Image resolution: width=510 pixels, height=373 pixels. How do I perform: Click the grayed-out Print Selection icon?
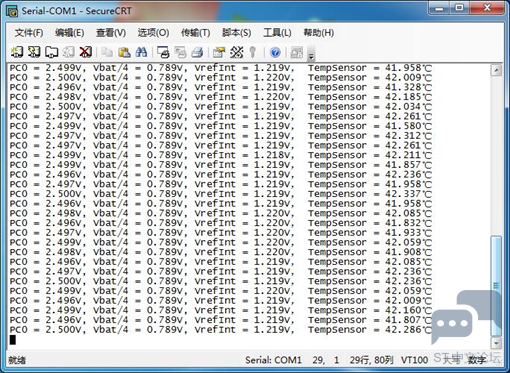click(x=180, y=52)
